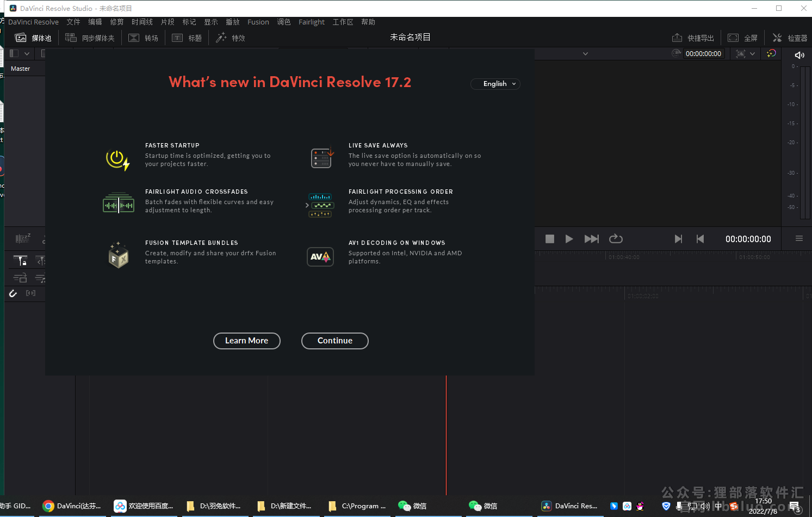Click the AV1 Decoding icon
The height and width of the screenshot is (517, 812).
click(320, 257)
